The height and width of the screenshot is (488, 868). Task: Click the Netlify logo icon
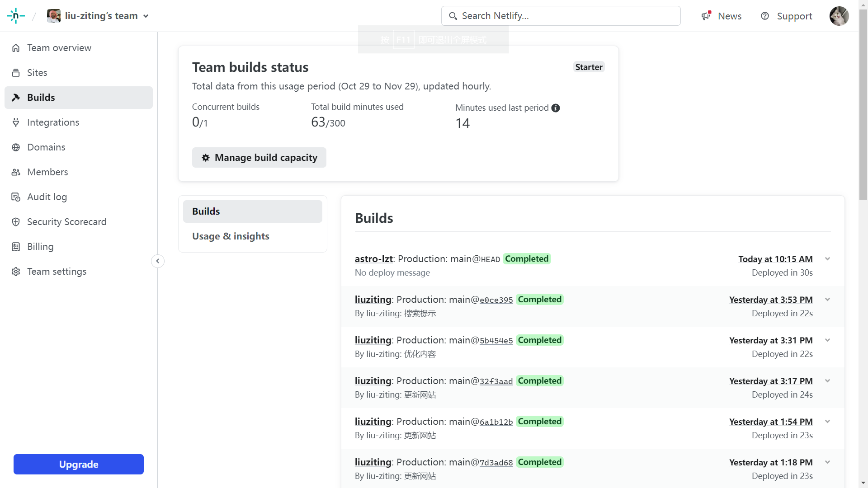click(16, 16)
